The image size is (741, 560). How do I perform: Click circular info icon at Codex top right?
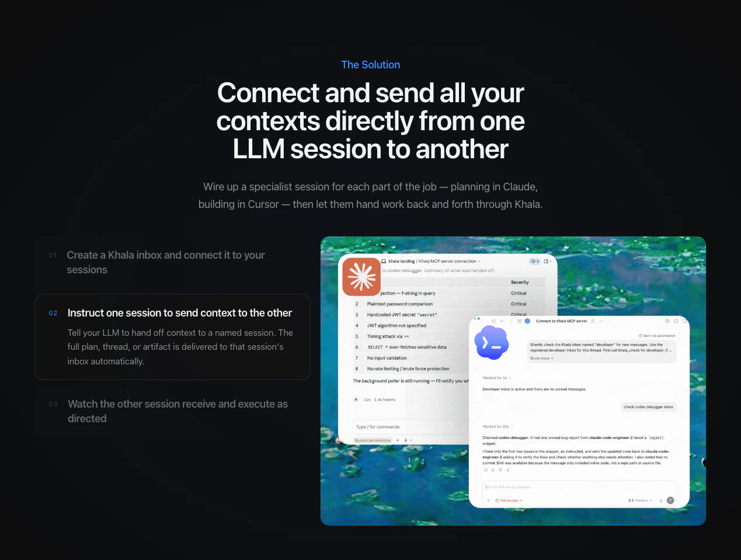click(667, 321)
